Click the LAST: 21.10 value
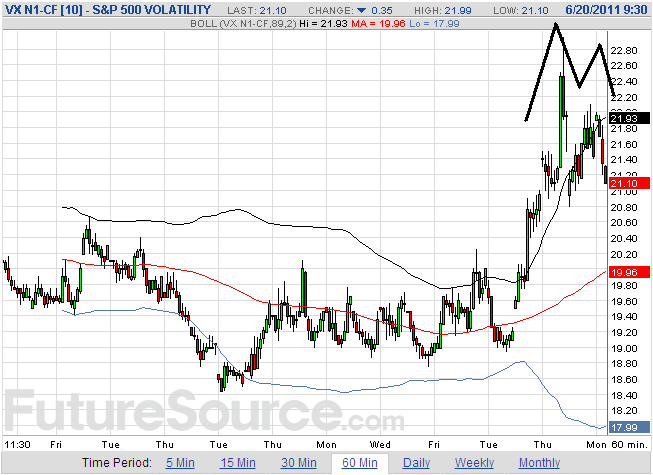 (257, 10)
